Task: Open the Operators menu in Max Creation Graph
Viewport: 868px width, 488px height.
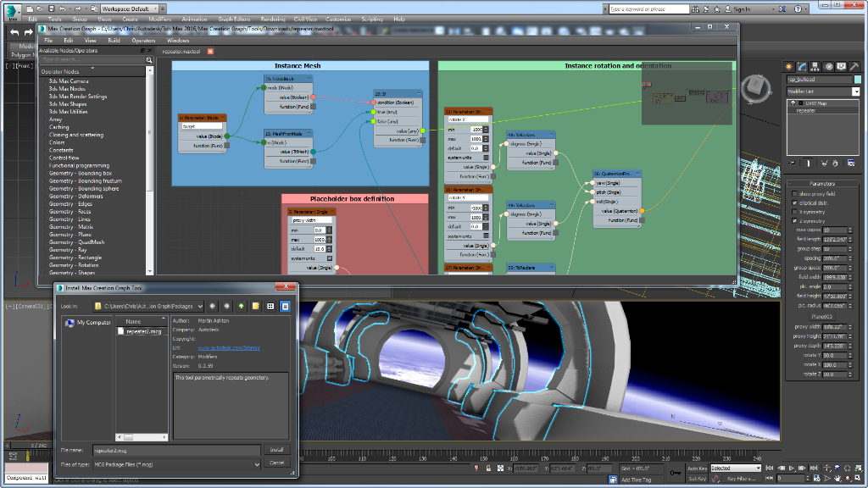Action: (x=144, y=39)
